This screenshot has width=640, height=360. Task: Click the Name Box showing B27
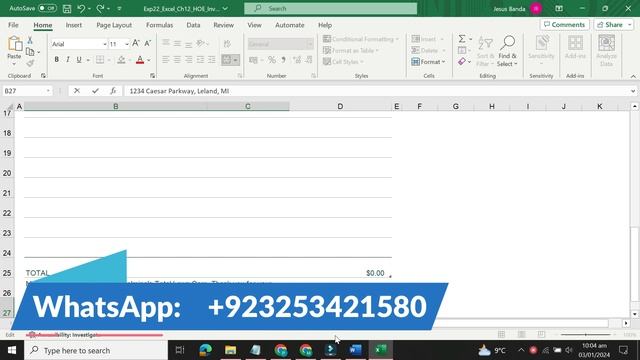click(27, 91)
